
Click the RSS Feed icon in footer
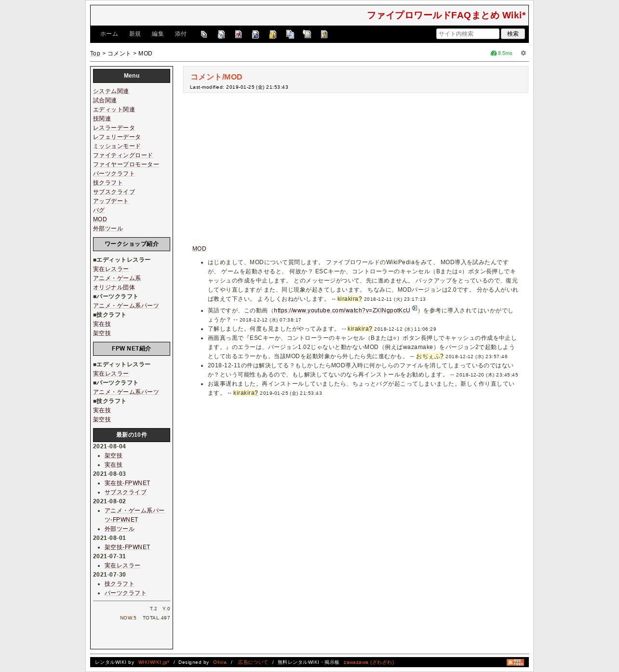tap(515, 662)
